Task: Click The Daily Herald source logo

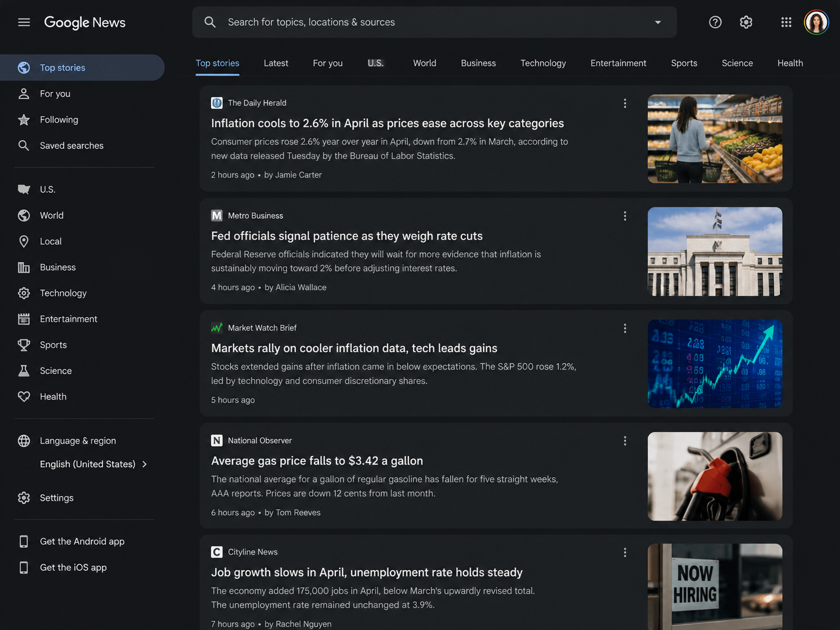Action: pyautogui.click(x=217, y=103)
